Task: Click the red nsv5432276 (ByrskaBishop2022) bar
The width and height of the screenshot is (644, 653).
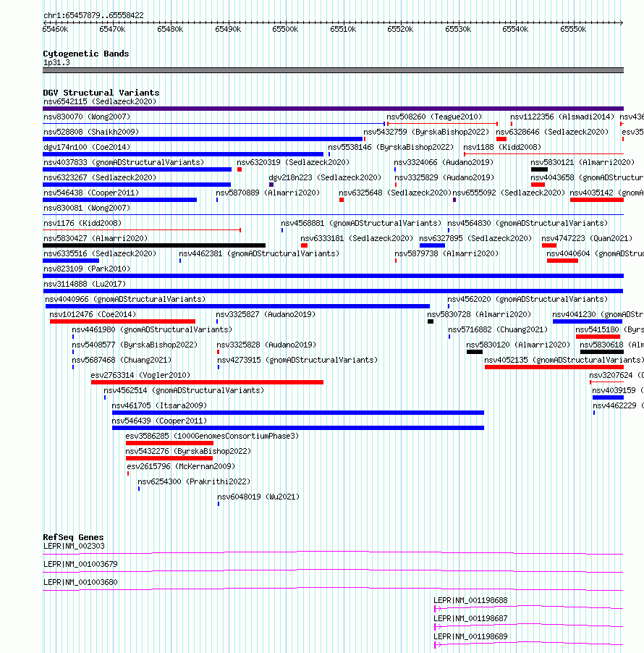Action: point(169,458)
